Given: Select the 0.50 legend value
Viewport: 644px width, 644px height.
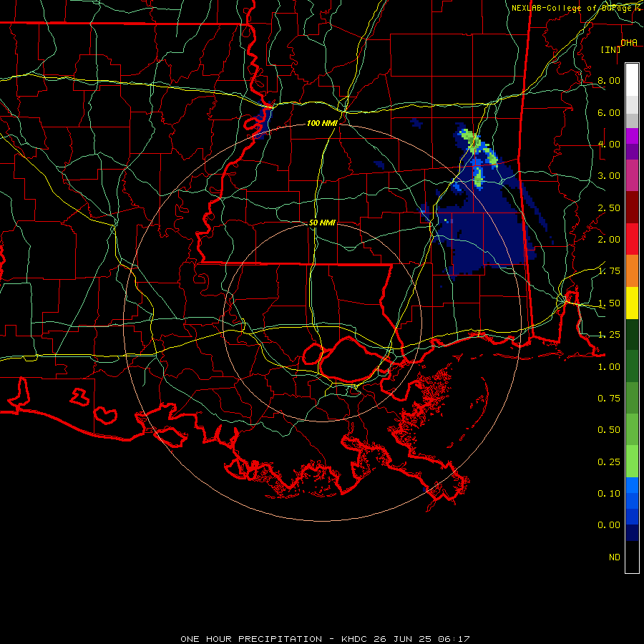Looking at the screenshot, I should point(609,430).
